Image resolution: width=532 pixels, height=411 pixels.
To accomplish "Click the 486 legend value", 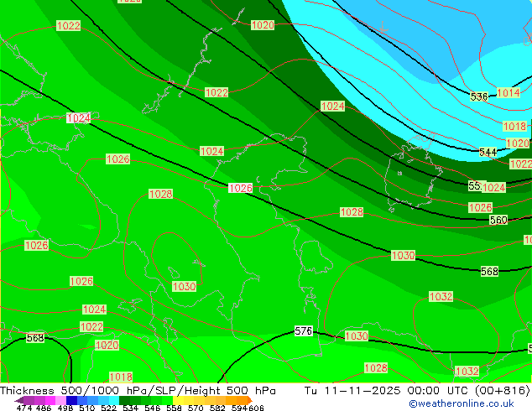I will (x=44, y=408).
